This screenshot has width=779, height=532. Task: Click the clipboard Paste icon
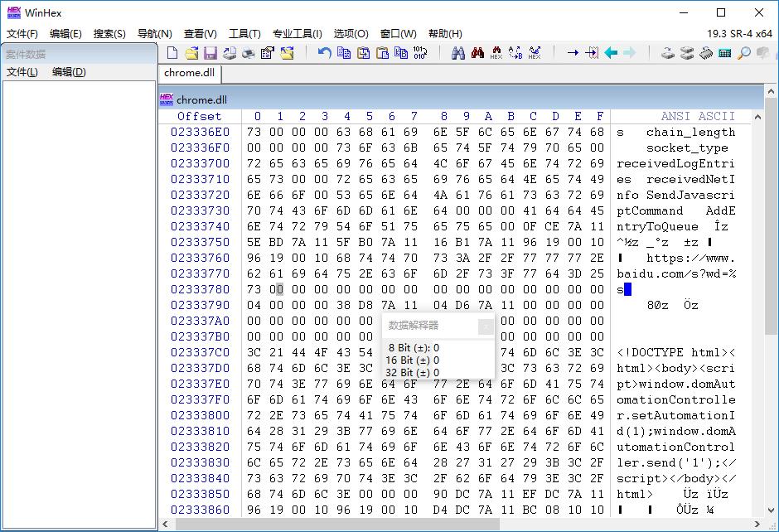(x=382, y=53)
